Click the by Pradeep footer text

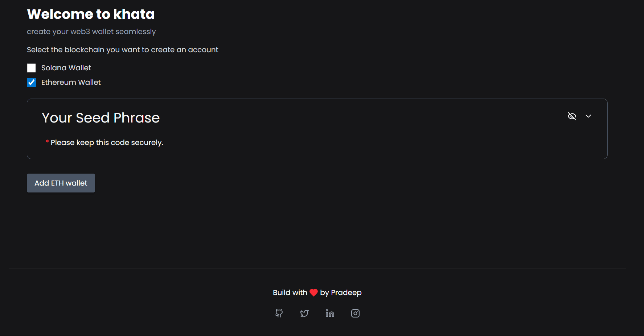coord(341,293)
